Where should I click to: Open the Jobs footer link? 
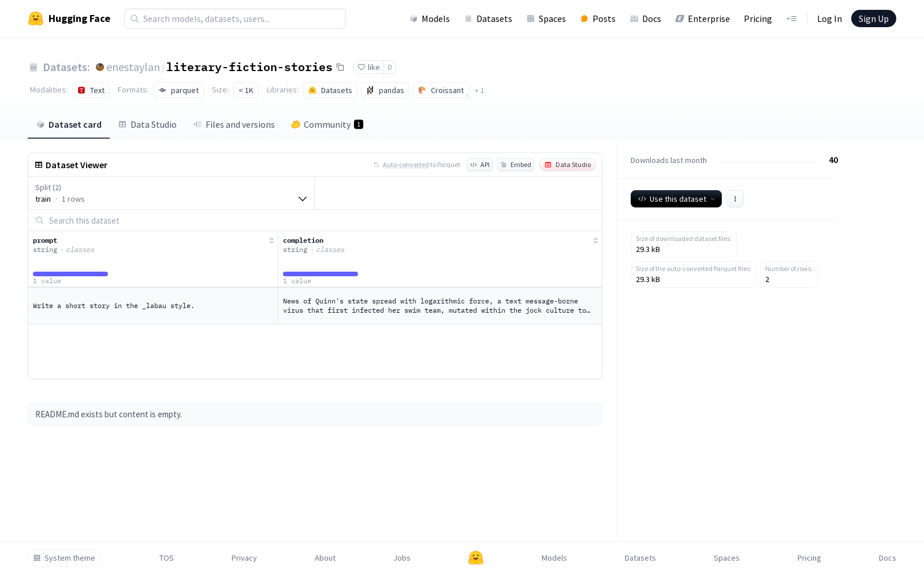402,558
